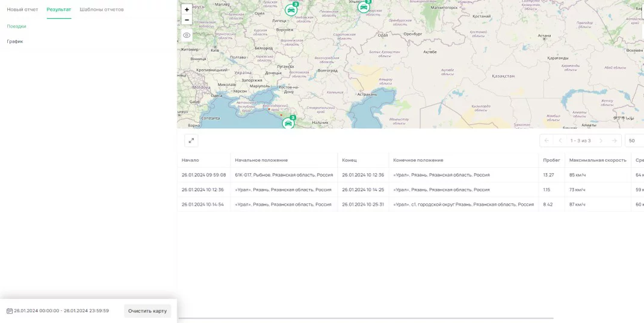Click end time 26.01.2024 10:14:25 cell
644x323 pixels.
(x=363, y=189)
